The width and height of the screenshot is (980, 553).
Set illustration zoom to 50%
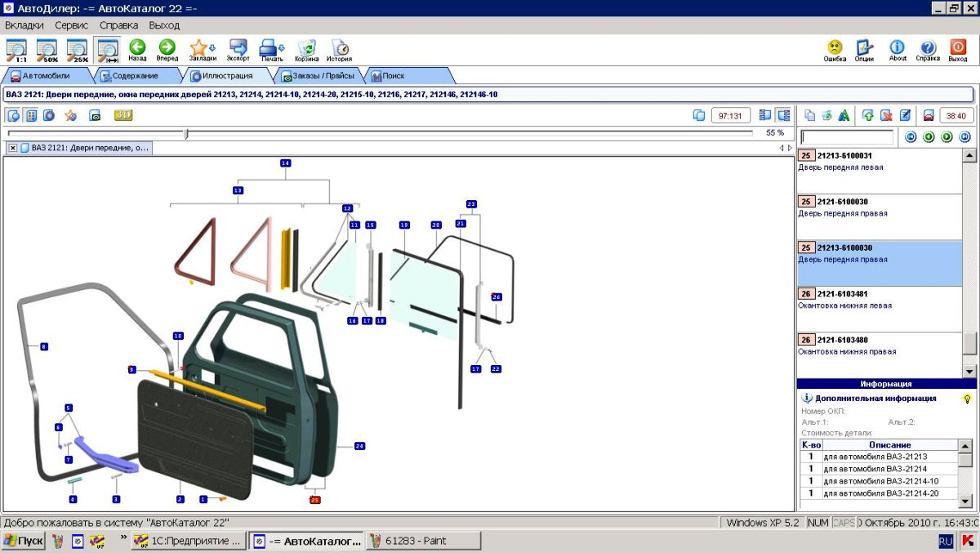pyautogui.click(x=47, y=51)
